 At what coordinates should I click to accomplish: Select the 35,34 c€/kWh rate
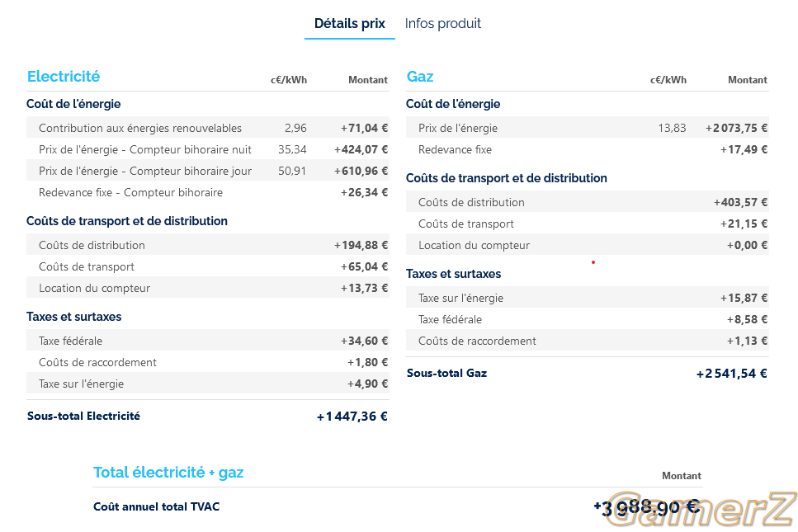coord(293,149)
